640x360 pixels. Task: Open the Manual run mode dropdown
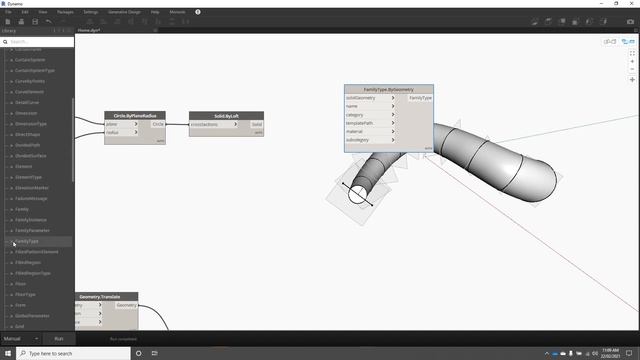click(x=20, y=339)
